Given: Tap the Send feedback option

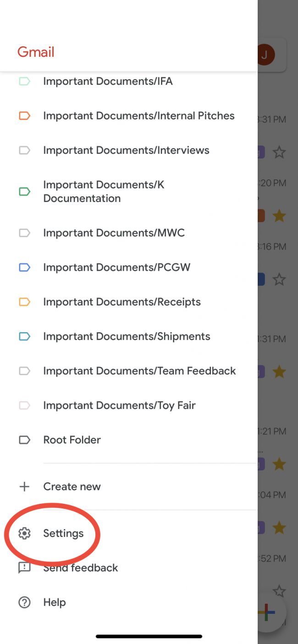Looking at the screenshot, I should tap(81, 568).
